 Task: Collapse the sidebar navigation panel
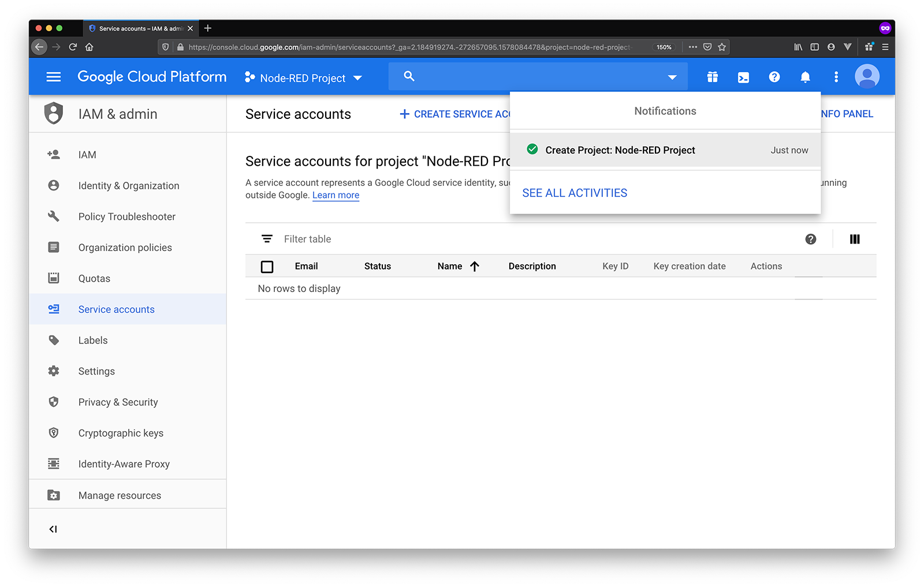click(x=53, y=529)
